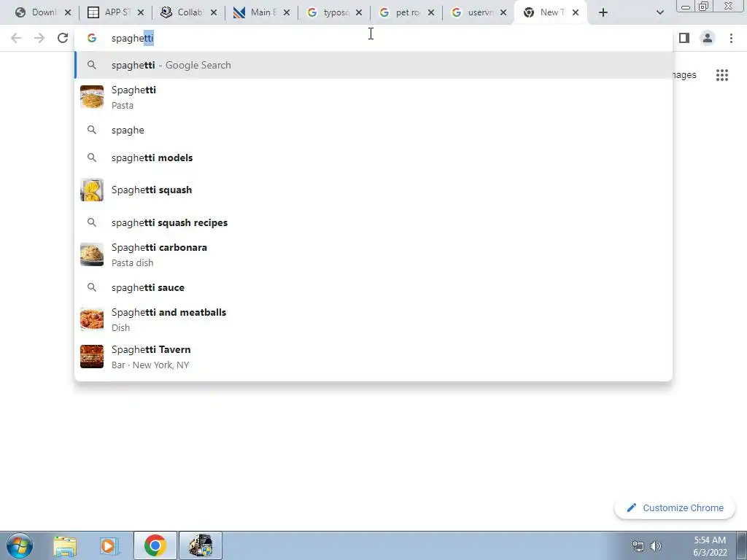The height and width of the screenshot is (560, 747).
Task: Open the profile avatar icon
Action: tap(708, 38)
